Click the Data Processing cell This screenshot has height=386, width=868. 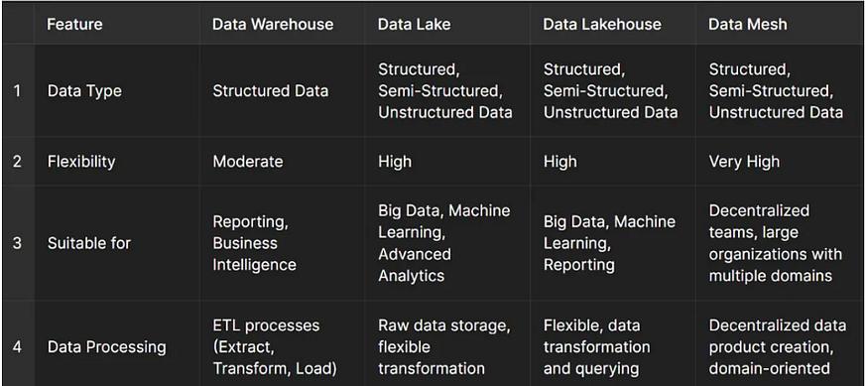[x=106, y=347]
